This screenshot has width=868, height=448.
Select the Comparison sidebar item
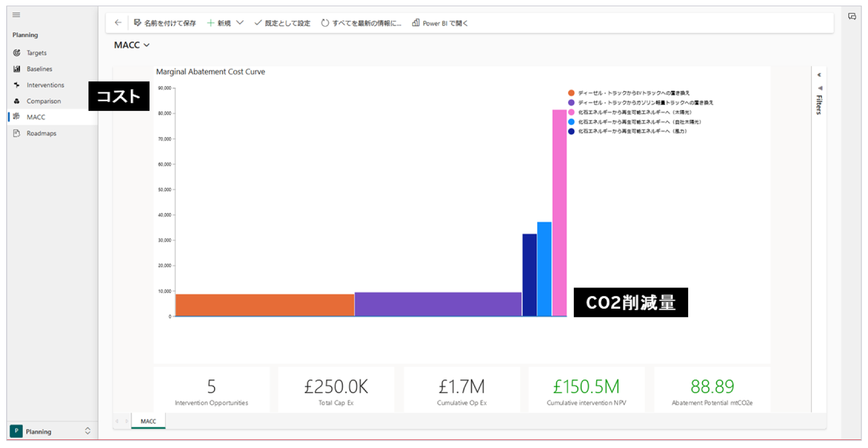coord(43,101)
